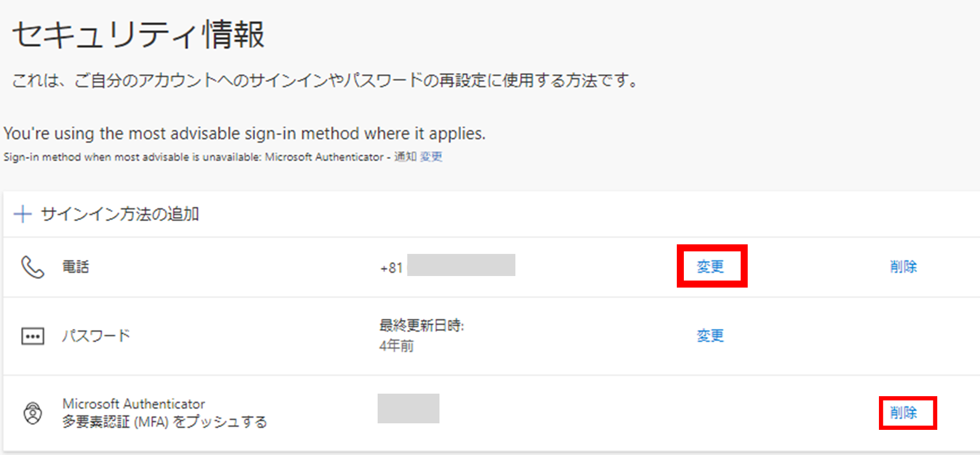Select the パスワード label

(96, 335)
